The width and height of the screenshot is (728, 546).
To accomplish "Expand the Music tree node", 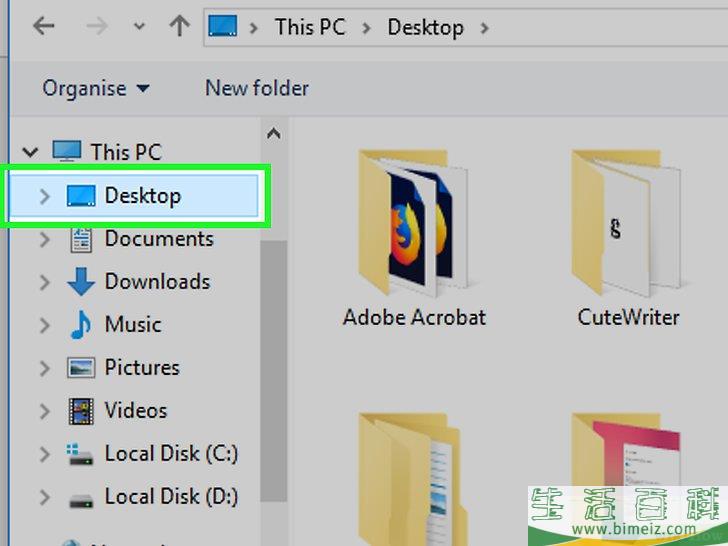I will (45, 325).
